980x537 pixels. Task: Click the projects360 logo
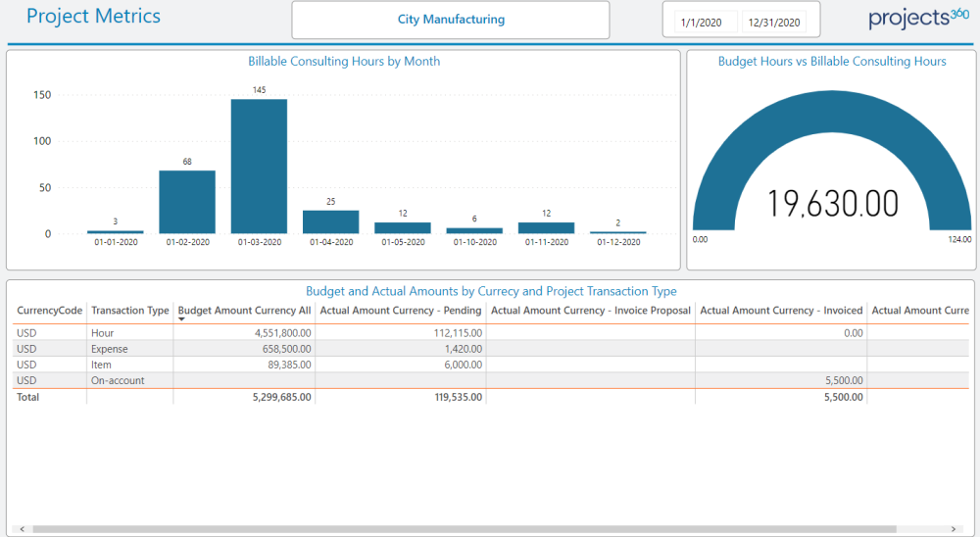pyautogui.click(x=905, y=19)
